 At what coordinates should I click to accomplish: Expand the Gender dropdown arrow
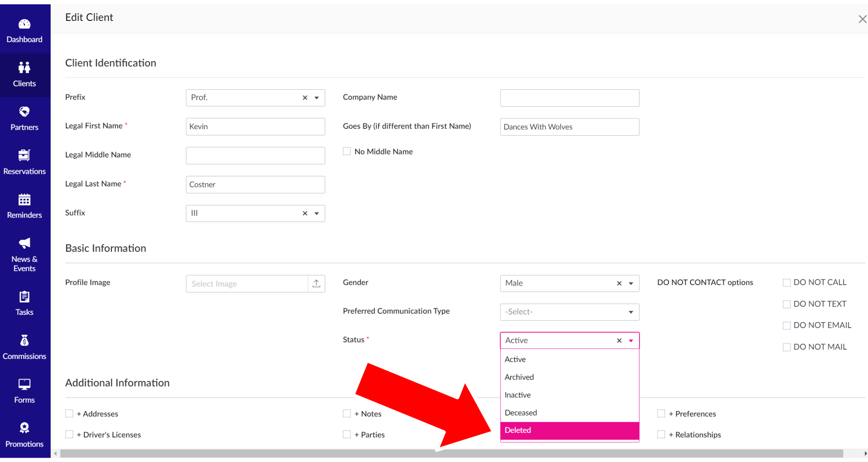[x=631, y=284]
